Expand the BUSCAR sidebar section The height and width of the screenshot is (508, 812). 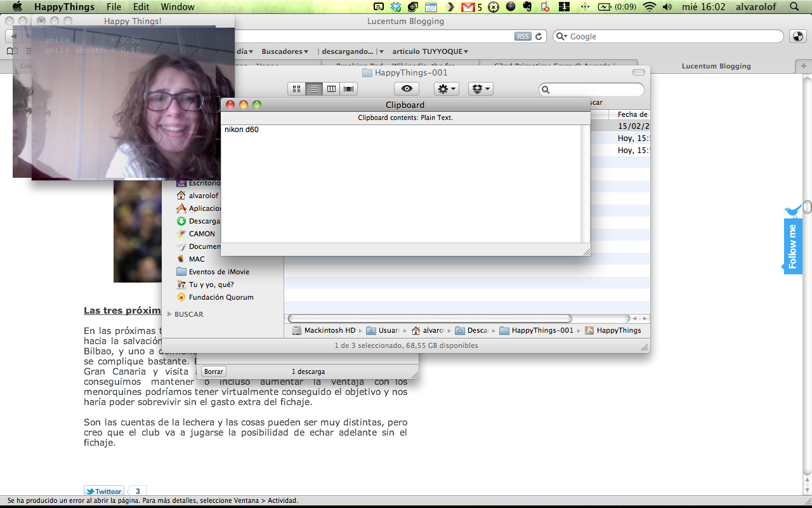[170, 314]
